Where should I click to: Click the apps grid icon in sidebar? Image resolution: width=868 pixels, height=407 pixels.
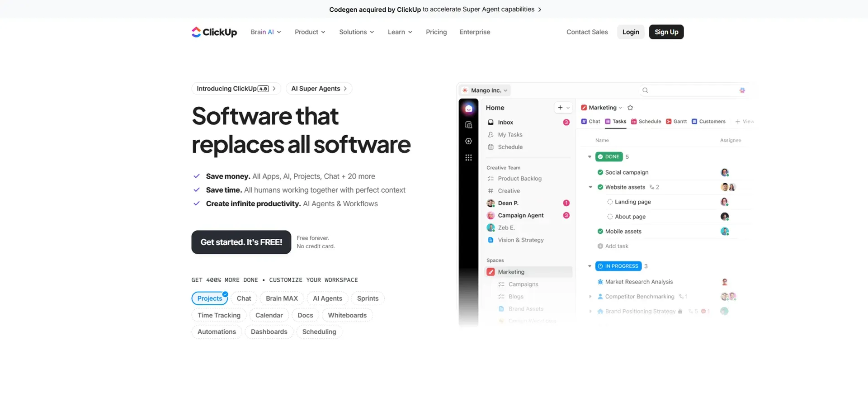click(468, 158)
